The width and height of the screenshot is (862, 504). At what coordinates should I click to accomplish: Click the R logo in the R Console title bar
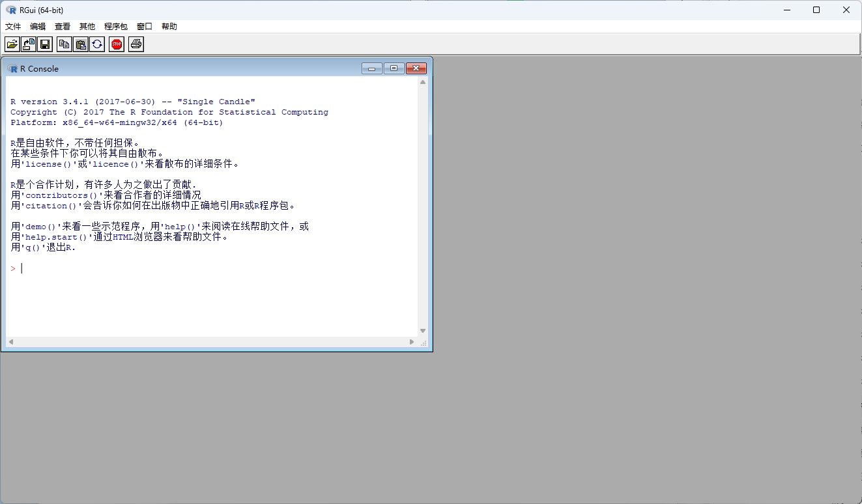pos(12,68)
